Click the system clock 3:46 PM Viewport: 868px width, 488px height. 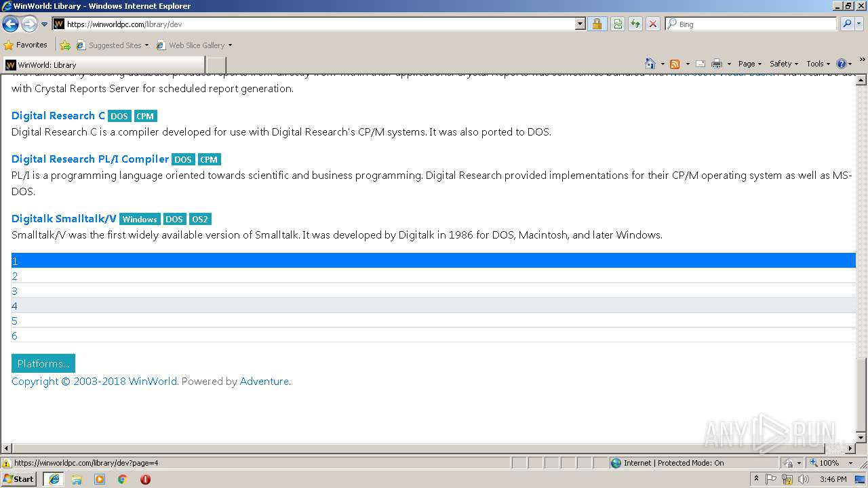click(x=833, y=479)
